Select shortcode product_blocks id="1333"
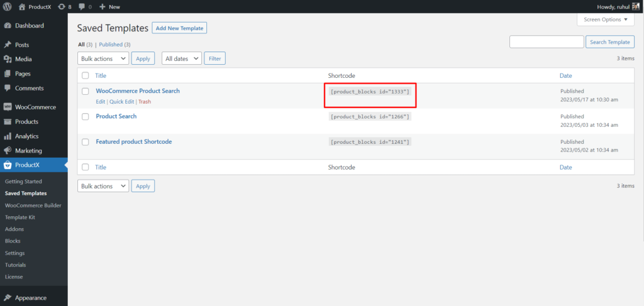 (x=370, y=91)
